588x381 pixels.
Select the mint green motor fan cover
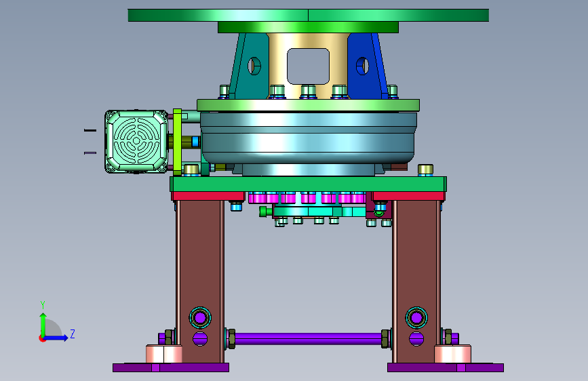pos(136,142)
